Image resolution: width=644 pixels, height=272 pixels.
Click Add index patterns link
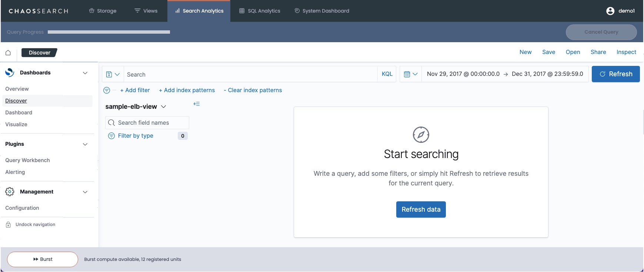[x=187, y=90]
